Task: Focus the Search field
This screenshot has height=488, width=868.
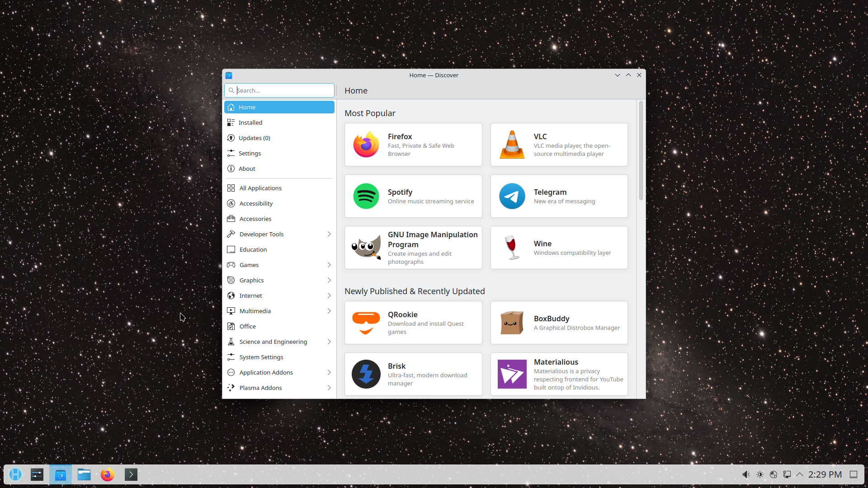Action: pyautogui.click(x=279, y=90)
